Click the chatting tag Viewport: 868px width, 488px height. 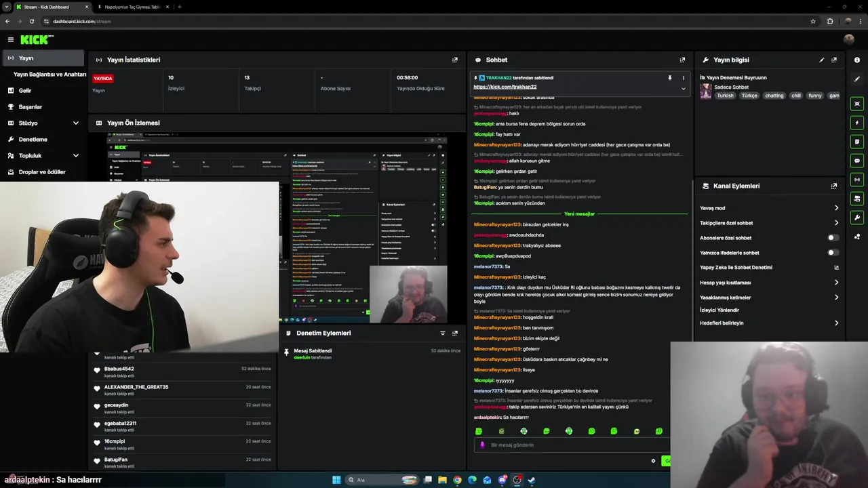click(x=774, y=96)
